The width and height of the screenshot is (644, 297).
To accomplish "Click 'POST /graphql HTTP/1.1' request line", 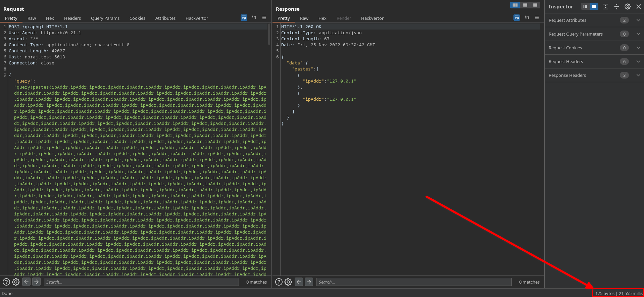I will coord(38,27).
